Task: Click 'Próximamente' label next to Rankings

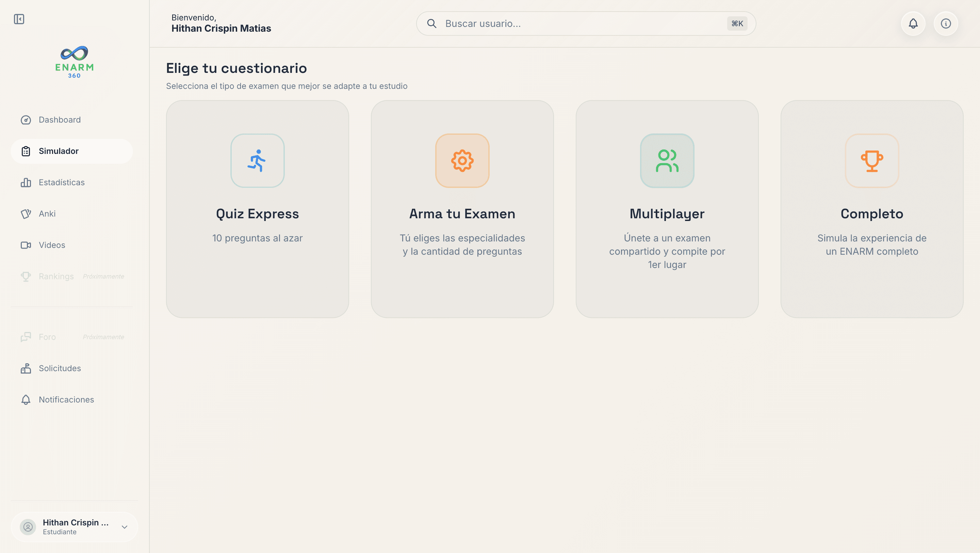Action: 103,276
